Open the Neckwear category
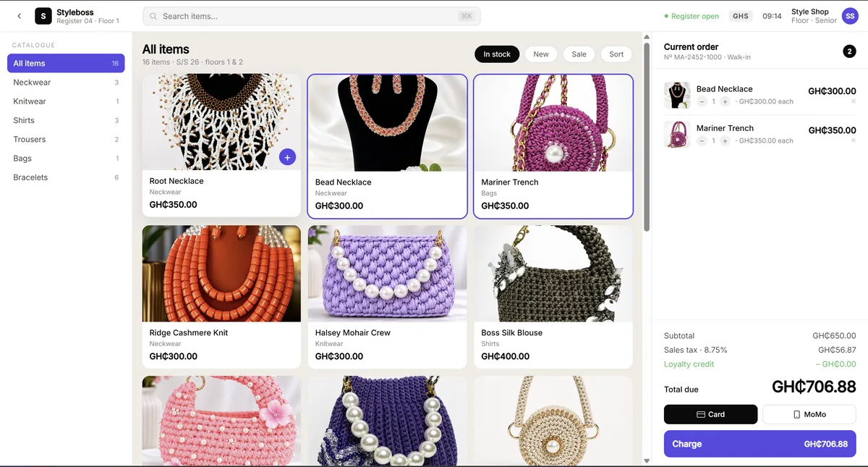This screenshot has width=868, height=467. 66,83
